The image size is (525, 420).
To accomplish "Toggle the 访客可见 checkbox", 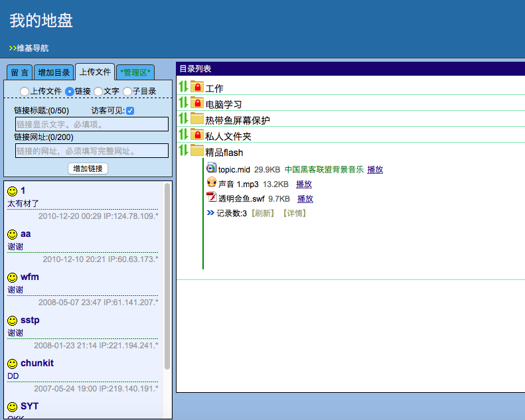I will click(x=130, y=111).
